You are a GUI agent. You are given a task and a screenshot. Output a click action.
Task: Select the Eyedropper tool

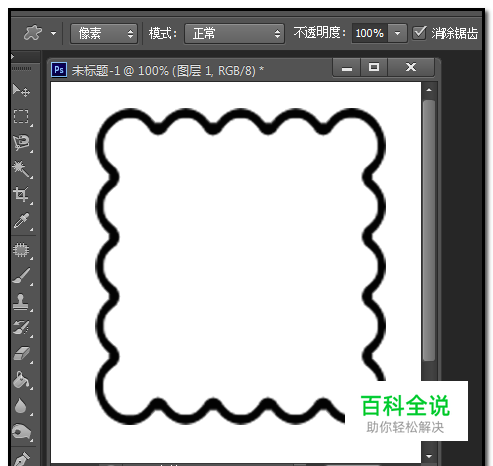(22, 220)
